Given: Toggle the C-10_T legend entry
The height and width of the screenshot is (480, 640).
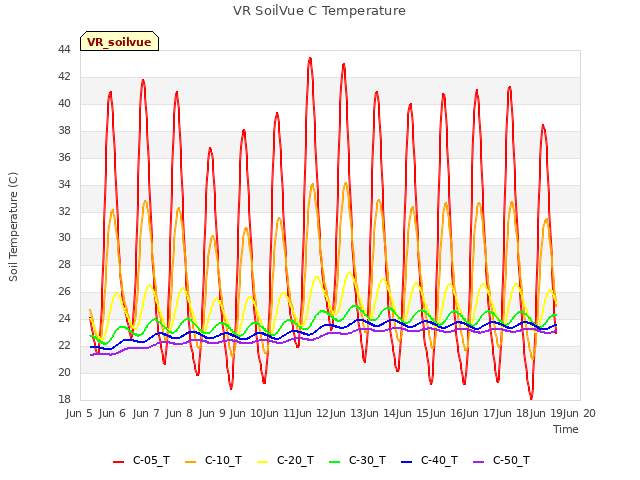Looking at the screenshot, I should pyautogui.click(x=213, y=460).
